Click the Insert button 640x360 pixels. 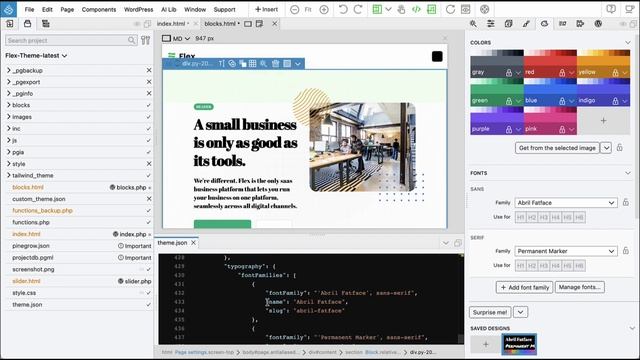[266, 9]
